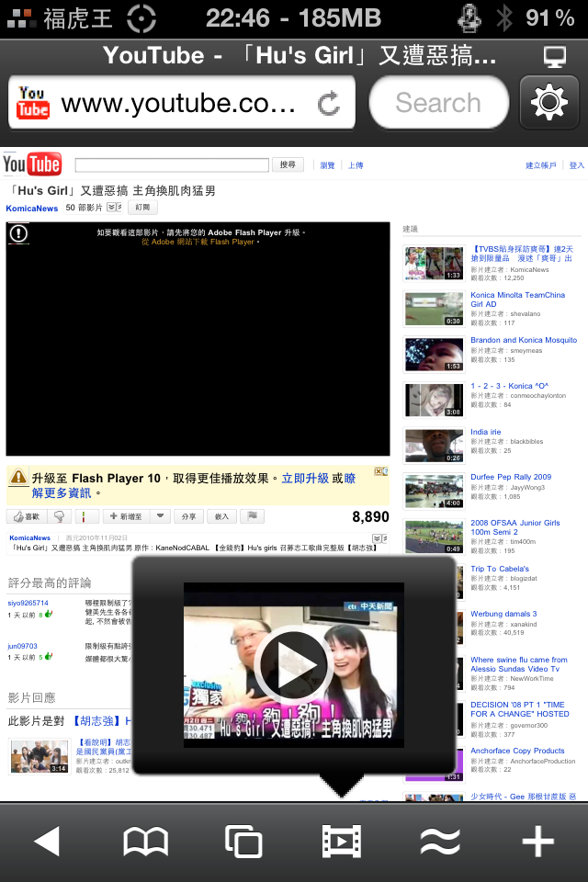Tap the monitor display icon

(x=555, y=56)
